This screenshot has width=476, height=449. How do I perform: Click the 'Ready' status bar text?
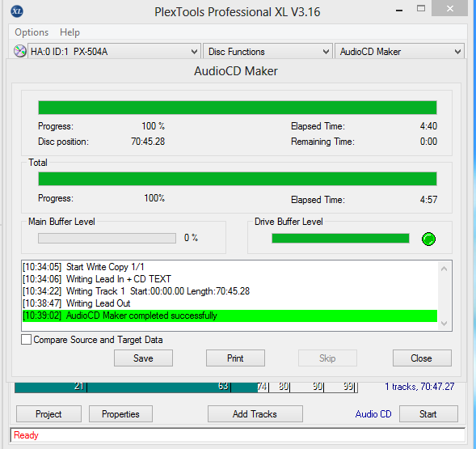click(x=26, y=435)
